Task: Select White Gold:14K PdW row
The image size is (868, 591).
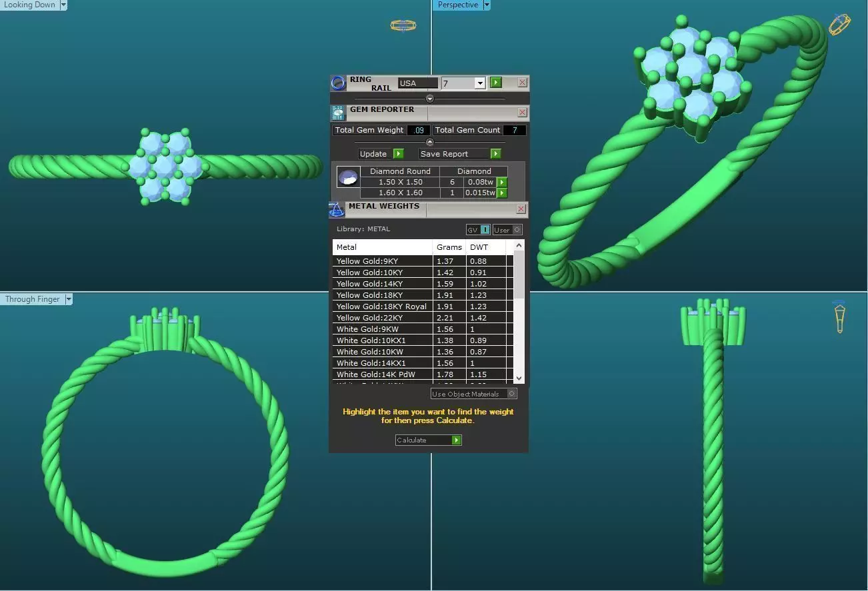Action: (x=422, y=374)
